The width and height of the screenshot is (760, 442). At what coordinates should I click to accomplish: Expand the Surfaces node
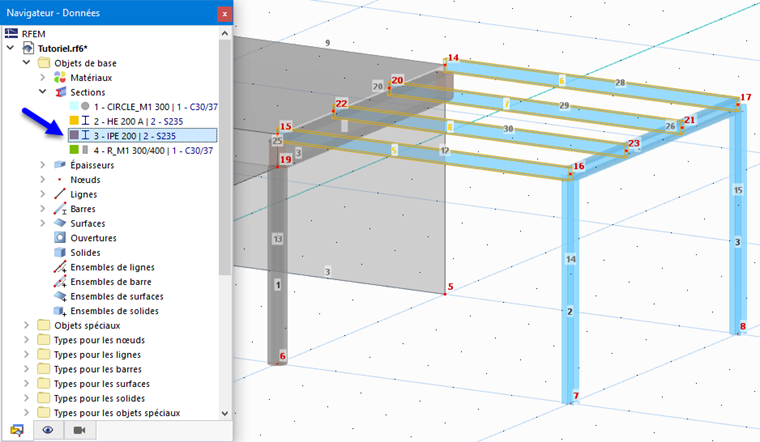point(43,223)
